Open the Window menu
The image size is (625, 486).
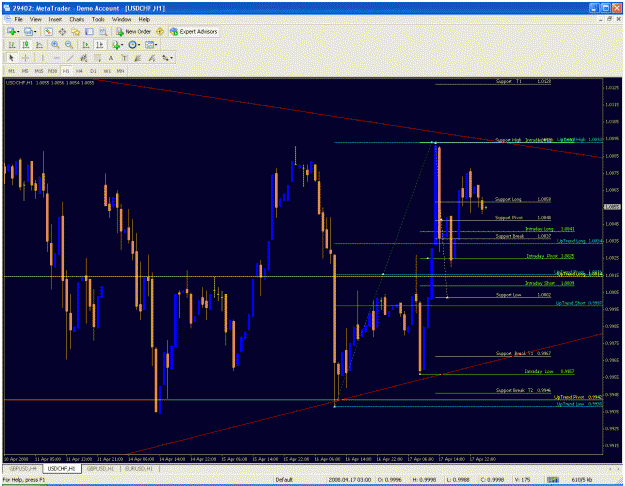(x=121, y=19)
